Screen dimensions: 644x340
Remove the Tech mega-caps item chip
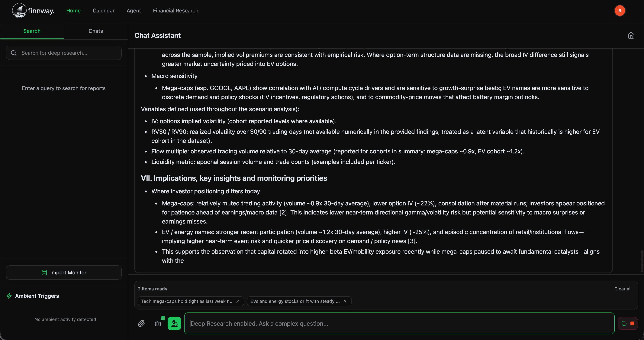237,301
